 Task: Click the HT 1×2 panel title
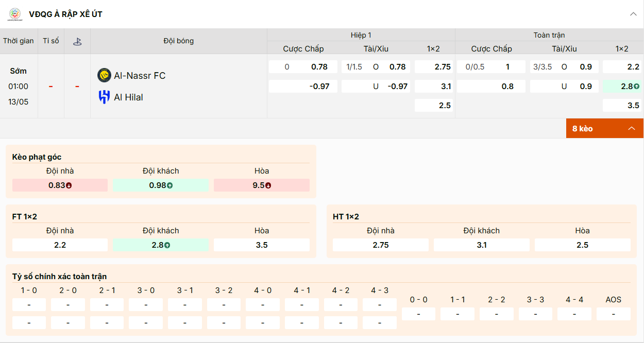click(346, 217)
